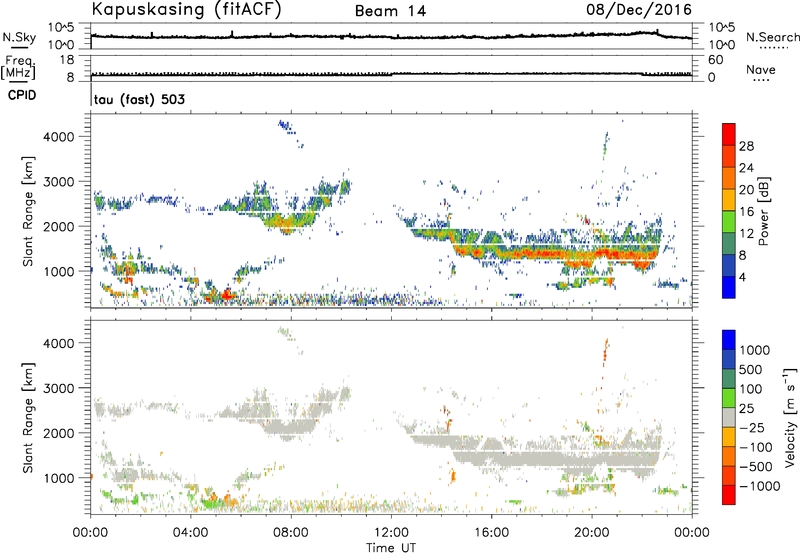Image resolution: width=800 pixels, height=554 pixels.
Task: Click the 'N.Sky' legend label
Action: tap(19, 37)
